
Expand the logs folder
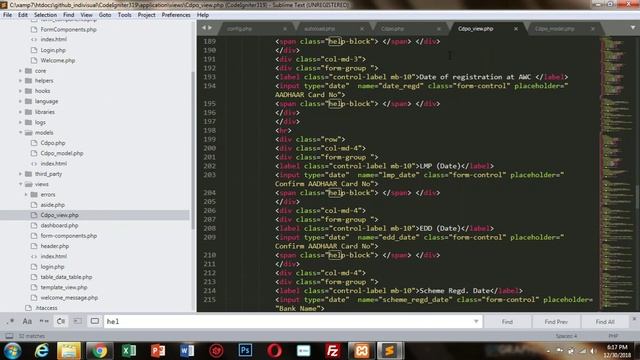(x=20, y=122)
